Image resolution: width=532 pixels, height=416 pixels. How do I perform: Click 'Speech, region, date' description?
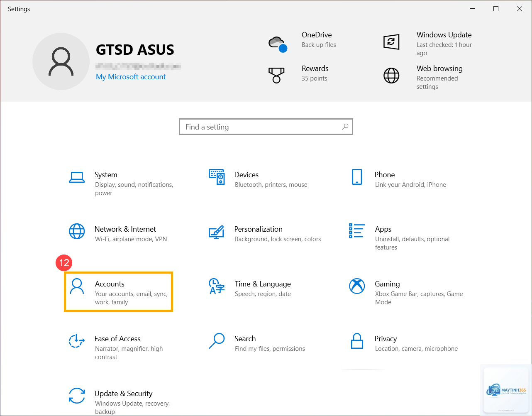tap(263, 294)
